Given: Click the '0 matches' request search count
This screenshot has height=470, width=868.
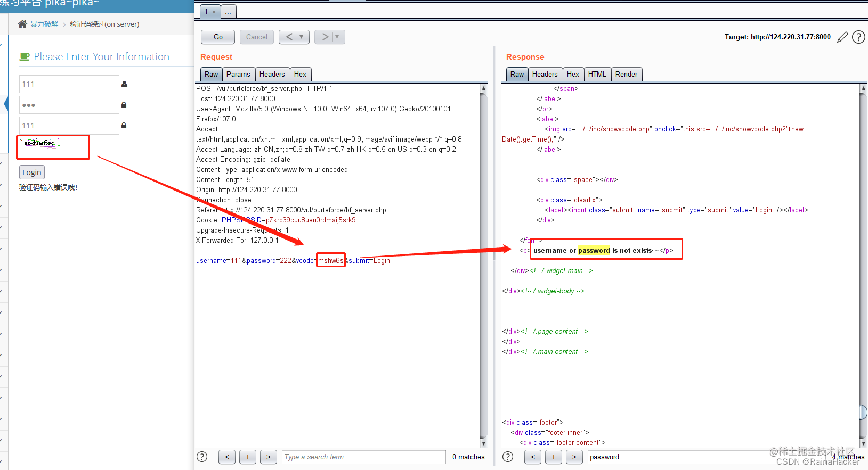Looking at the screenshot, I should coord(468,457).
